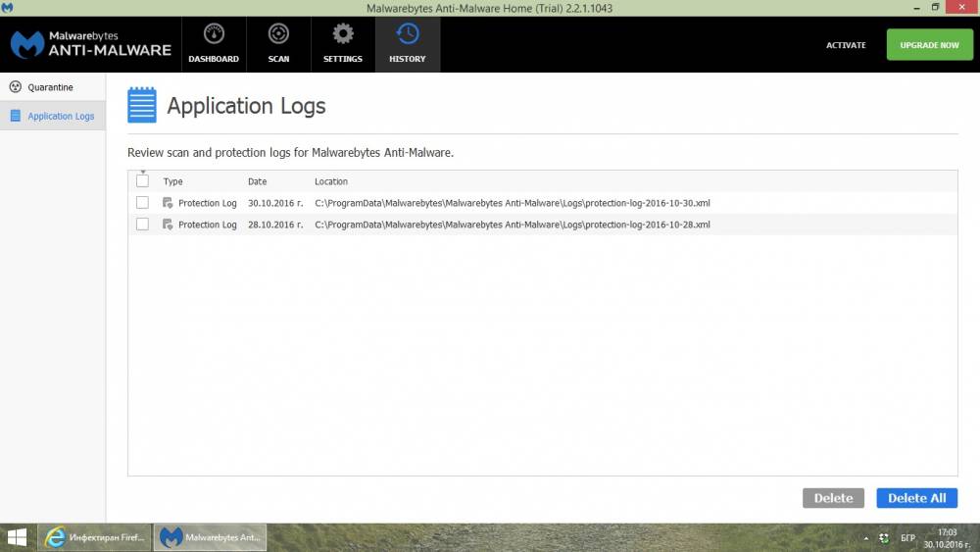Click the Quarantine radiation icon in sidebar

pyautogui.click(x=16, y=87)
